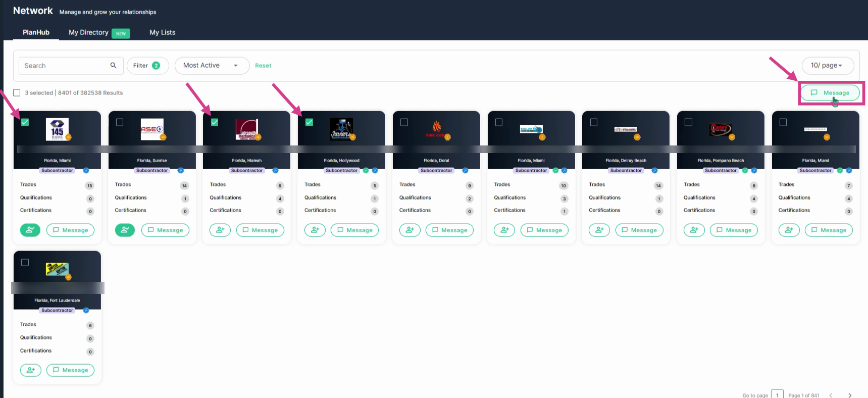Viewport: 868px width, 398px height.
Task: Click the blue badge beside Sunrise Subcontractor label
Action: click(181, 170)
